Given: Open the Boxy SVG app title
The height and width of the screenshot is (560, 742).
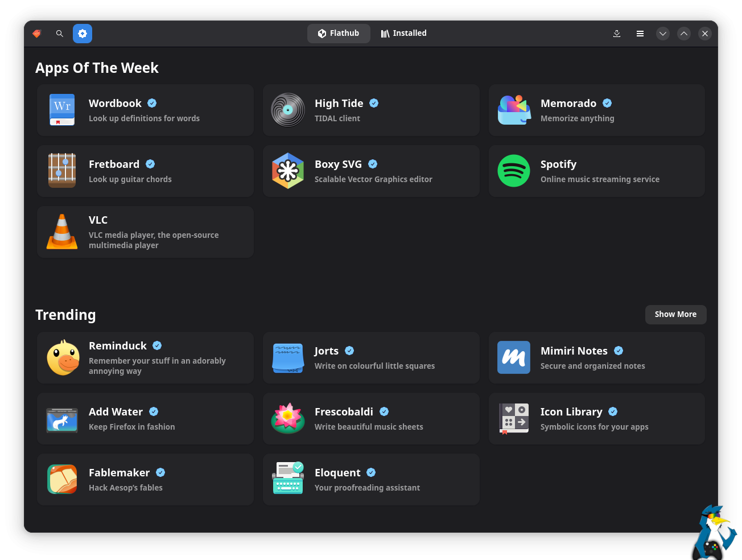Looking at the screenshot, I should pos(338,164).
